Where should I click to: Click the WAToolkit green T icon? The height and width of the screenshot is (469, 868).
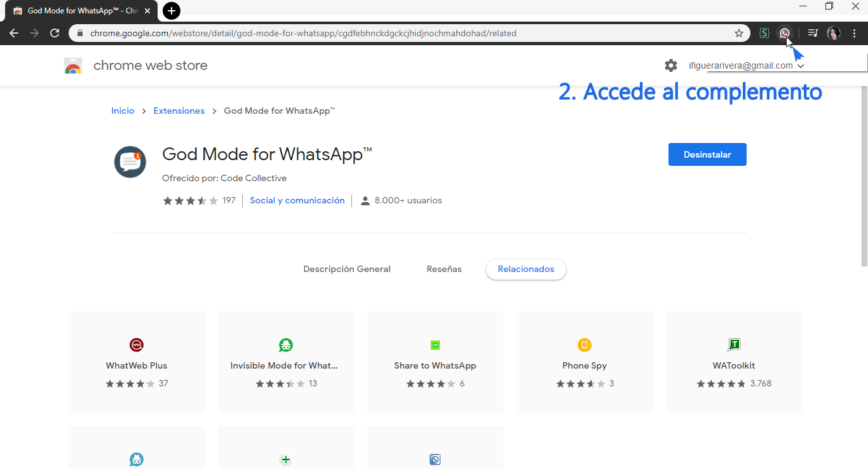pos(734,344)
